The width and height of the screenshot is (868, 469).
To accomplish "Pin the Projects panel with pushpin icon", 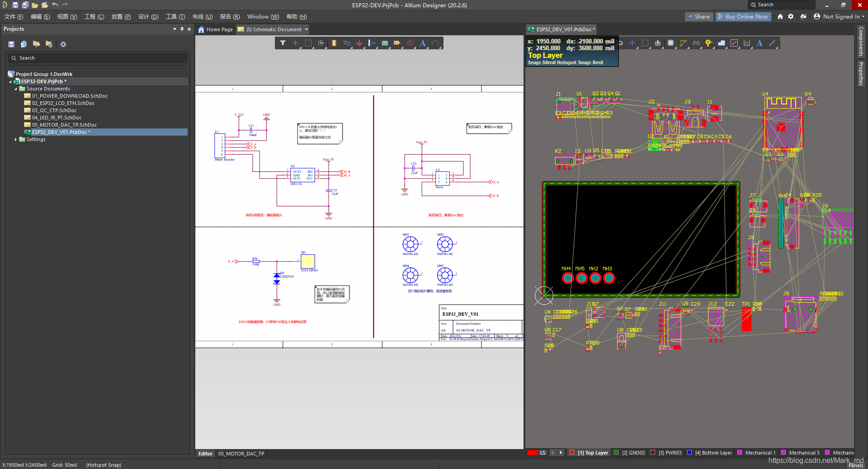I will coord(182,29).
